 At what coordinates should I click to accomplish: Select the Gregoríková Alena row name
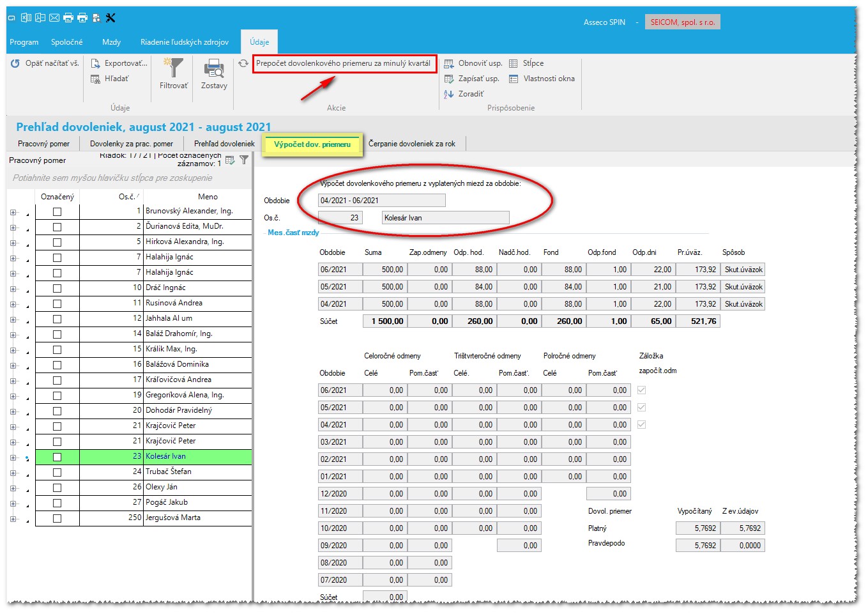click(x=185, y=395)
